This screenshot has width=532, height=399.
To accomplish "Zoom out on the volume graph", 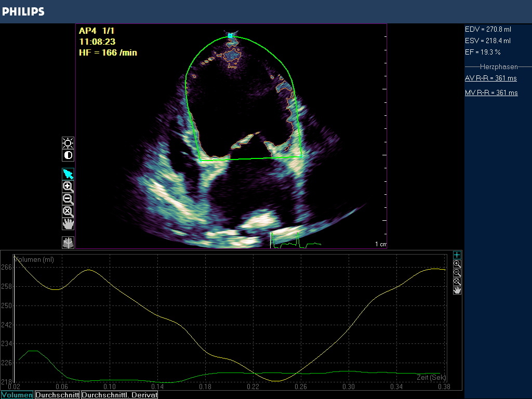I will (x=457, y=273).
